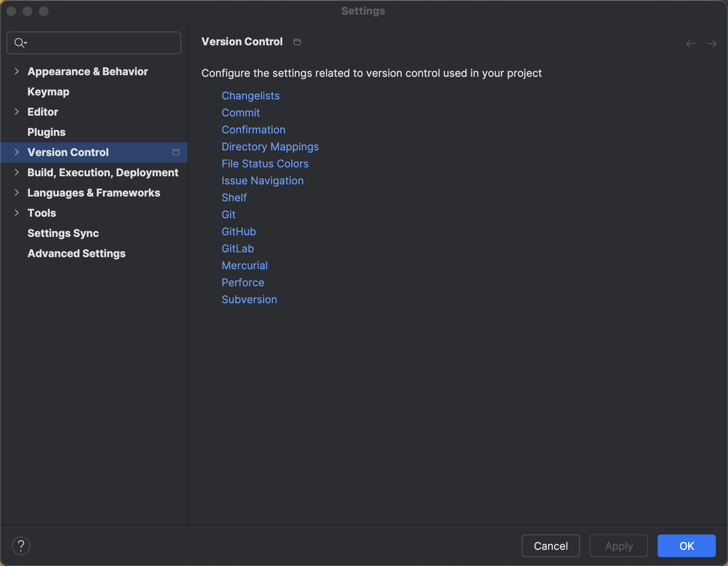Image resolution: width=728 pixels, height=566 pixels.
Task: Click project-level icon beside Version Control heading
Action: pos(297,42)
